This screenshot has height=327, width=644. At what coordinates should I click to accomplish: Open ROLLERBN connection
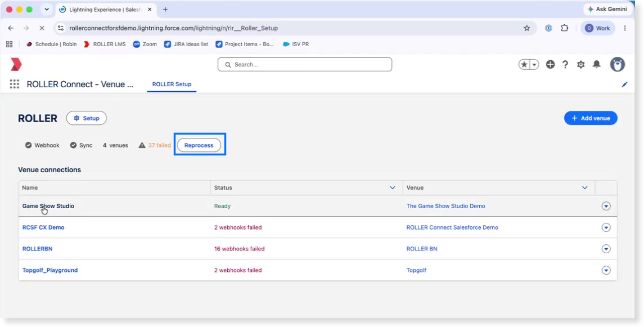pyautogui.click(x=37, y=249)
